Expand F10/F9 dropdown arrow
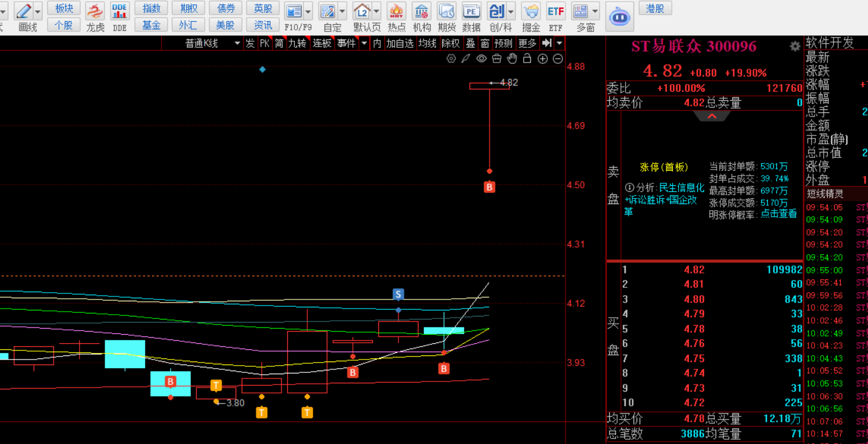Image resolution: width=868 pixels, height=444 pixels. 308,11
